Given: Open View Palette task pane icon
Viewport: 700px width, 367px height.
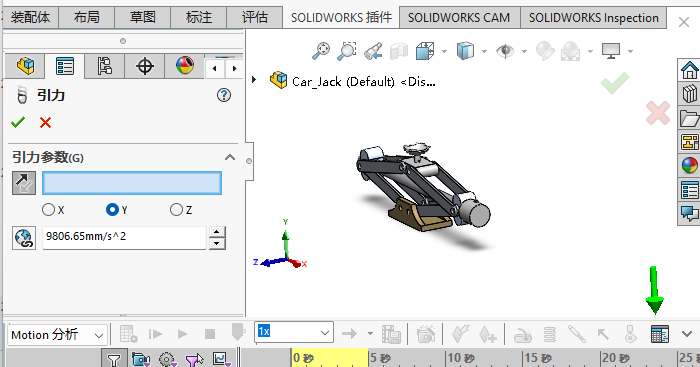Looking at the screenshot, I should (x=690, y=142).
